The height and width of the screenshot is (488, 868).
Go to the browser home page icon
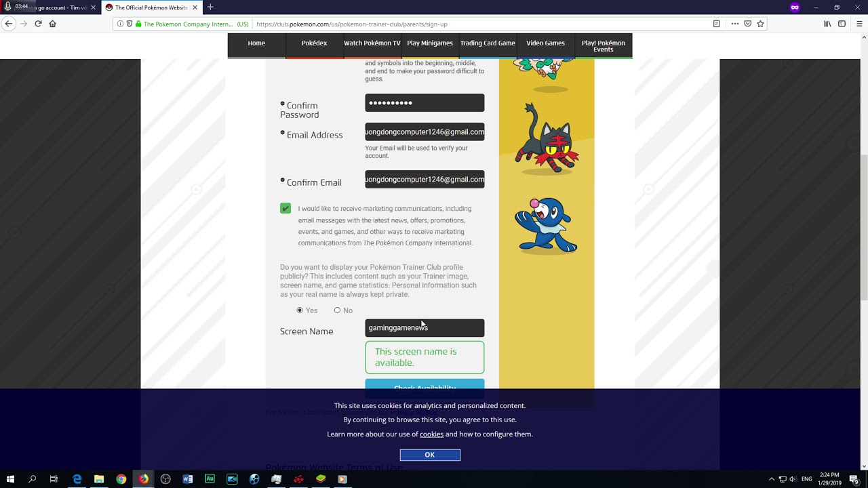[52, 24]
